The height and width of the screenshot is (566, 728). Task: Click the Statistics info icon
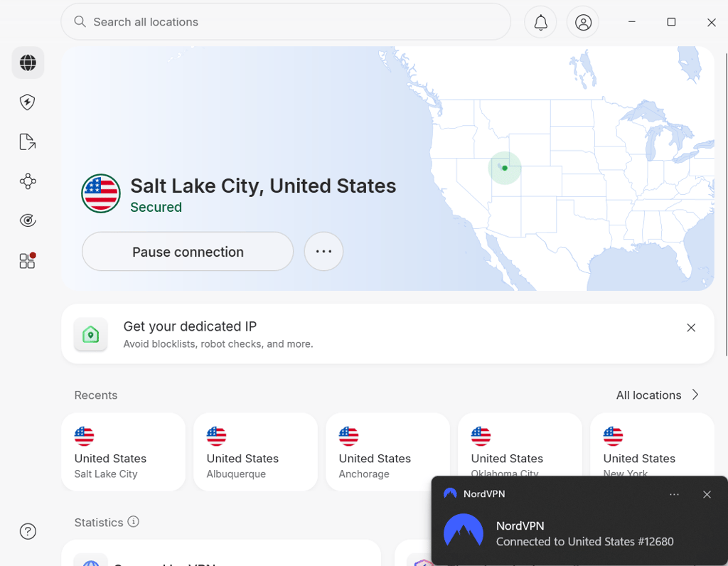133,522
